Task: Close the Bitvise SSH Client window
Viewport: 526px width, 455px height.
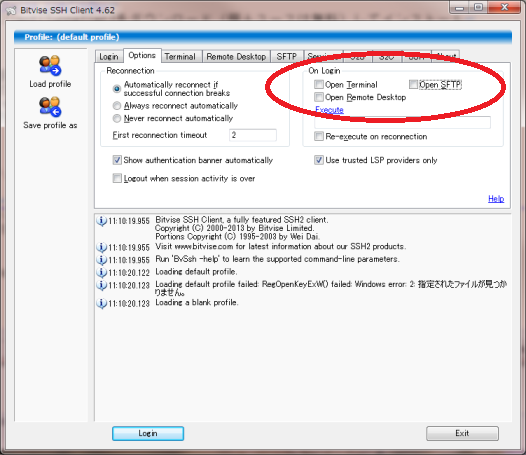Action: [505, 7]
